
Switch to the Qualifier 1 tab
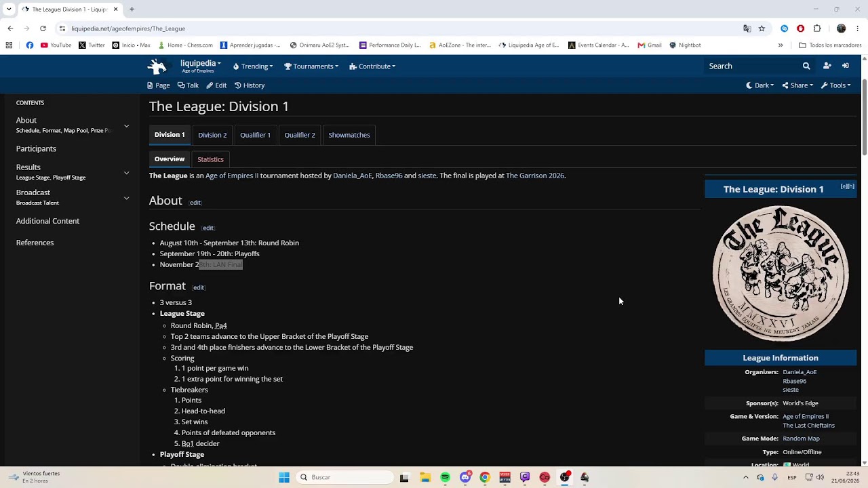(x=255, y=135)
